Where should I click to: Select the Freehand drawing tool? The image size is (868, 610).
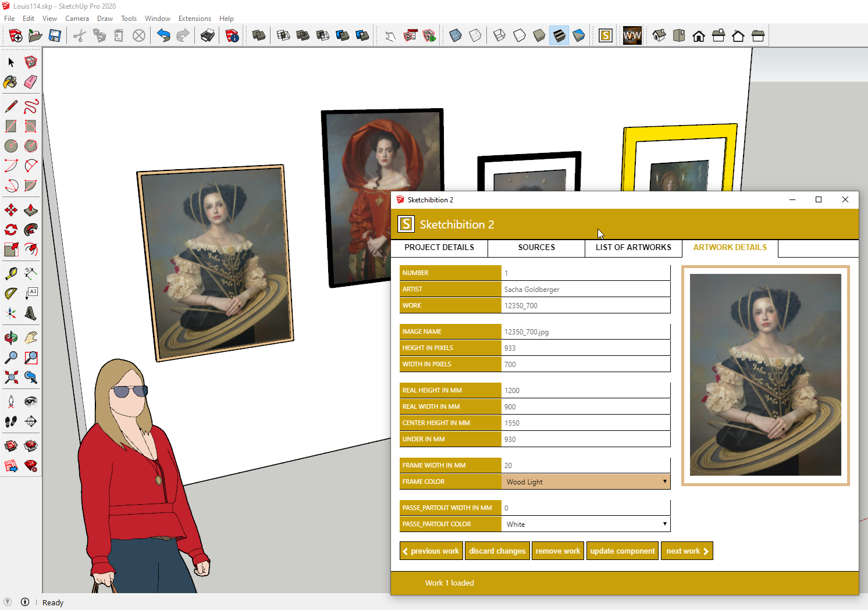click(x=31, y=106)
